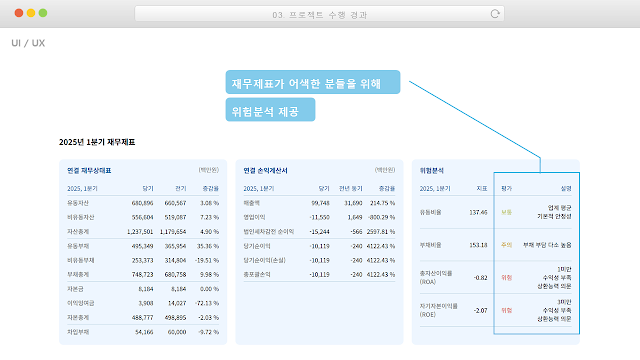The width and height of the screenshot is (640, 360).
Task: Click the yellow minimize window button
Action: tap(31, 13)
